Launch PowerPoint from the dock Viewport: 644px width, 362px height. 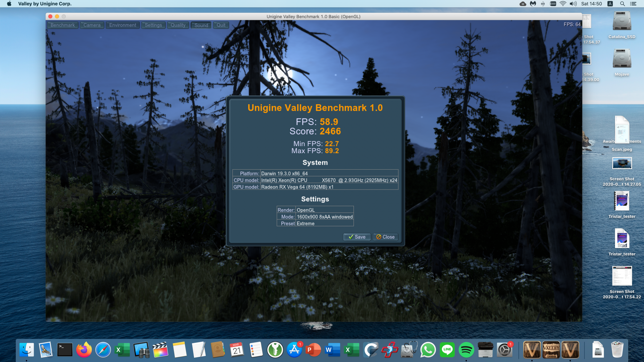pyautogui.click(x=313, y=350)
